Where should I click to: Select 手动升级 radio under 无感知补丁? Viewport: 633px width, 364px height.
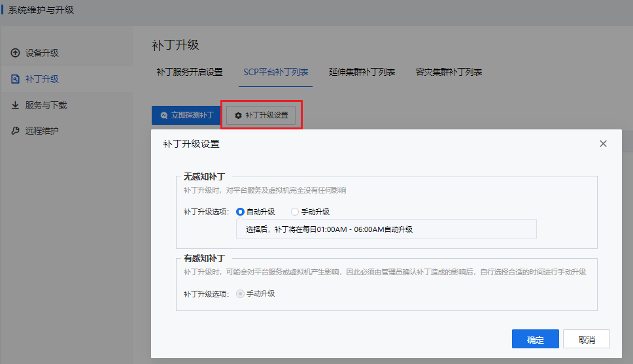(x=295, y=212)
